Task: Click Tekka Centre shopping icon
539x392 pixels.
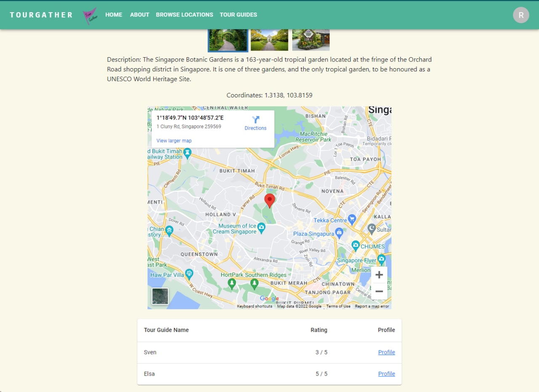Action: (352, 219)
